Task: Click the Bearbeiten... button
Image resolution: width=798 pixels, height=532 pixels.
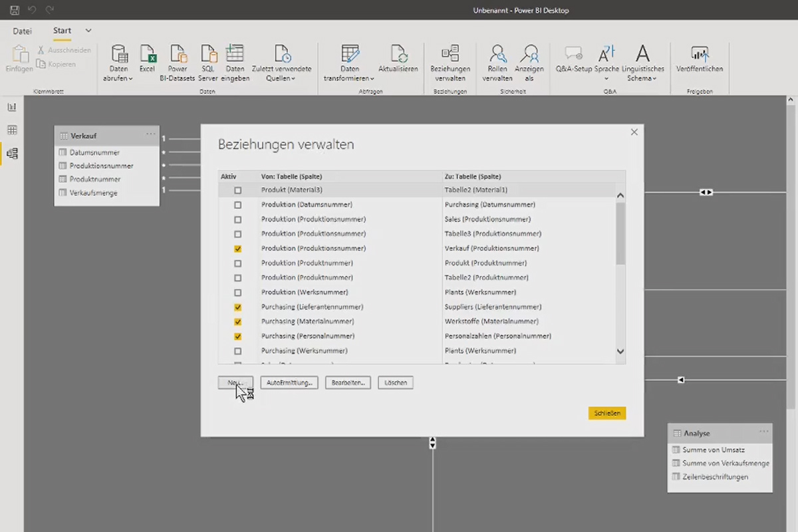Action: [348, 382]
